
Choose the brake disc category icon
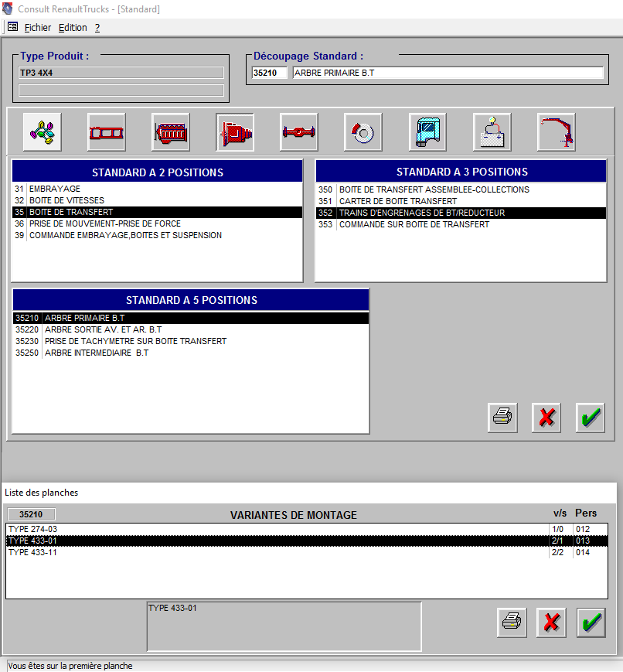coord(363,132)
